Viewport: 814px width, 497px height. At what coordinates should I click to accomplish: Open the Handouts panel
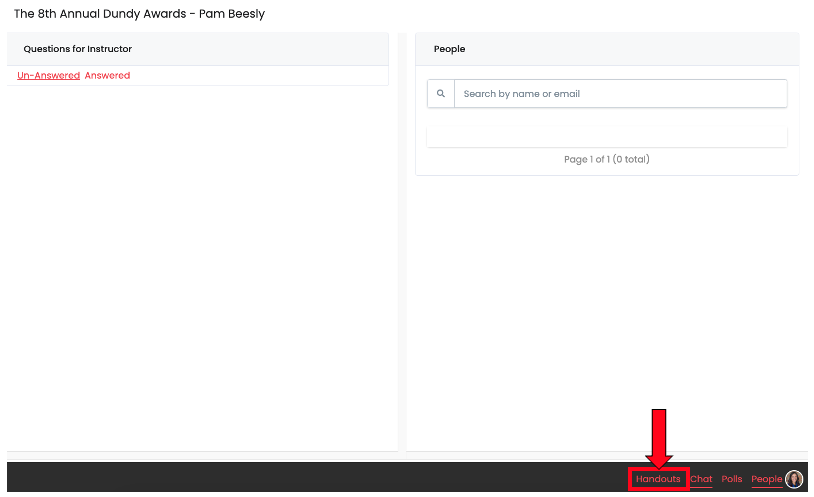tap(658, 479)
